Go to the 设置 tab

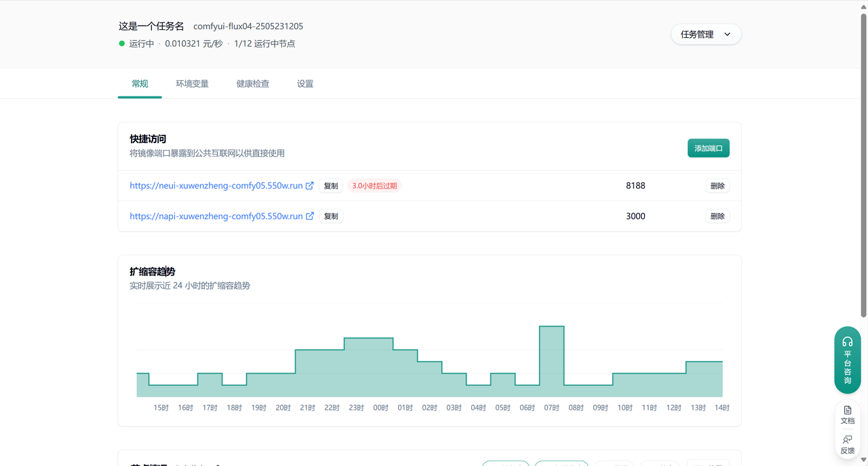pos(305,84)
